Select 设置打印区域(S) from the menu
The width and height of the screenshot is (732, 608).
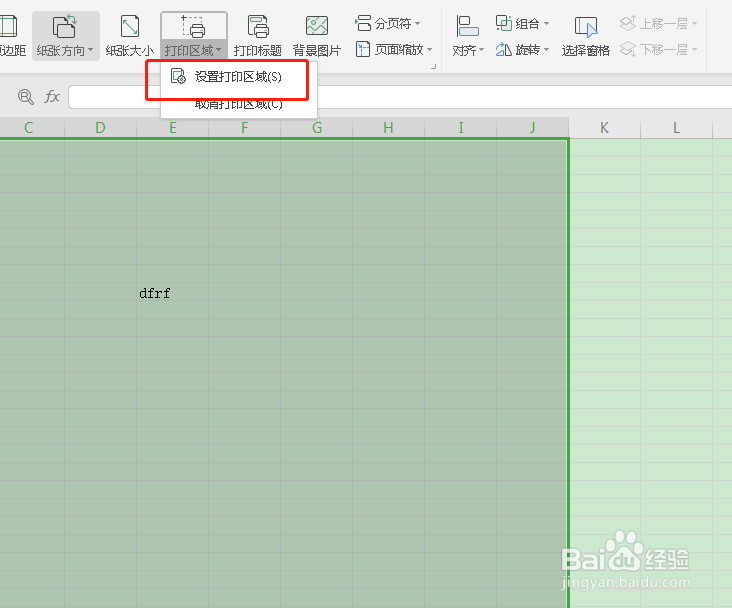pyautogui.click(x=239, y=77)
